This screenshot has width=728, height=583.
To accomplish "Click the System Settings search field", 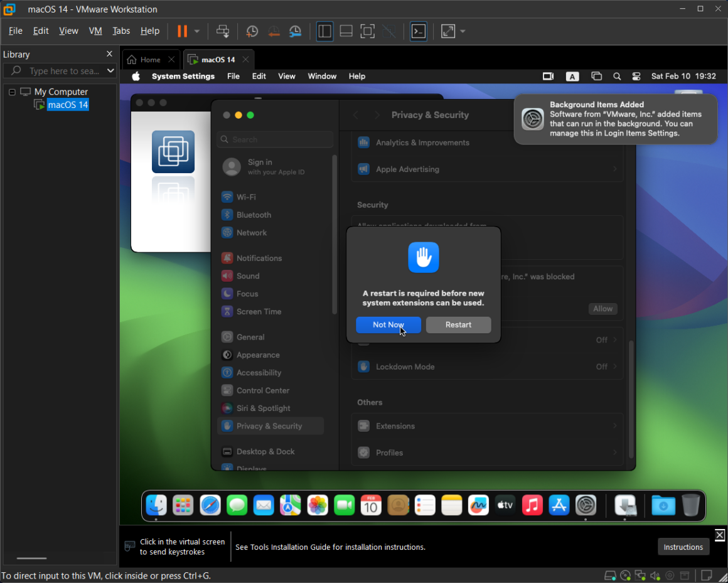I will (275, 139).
